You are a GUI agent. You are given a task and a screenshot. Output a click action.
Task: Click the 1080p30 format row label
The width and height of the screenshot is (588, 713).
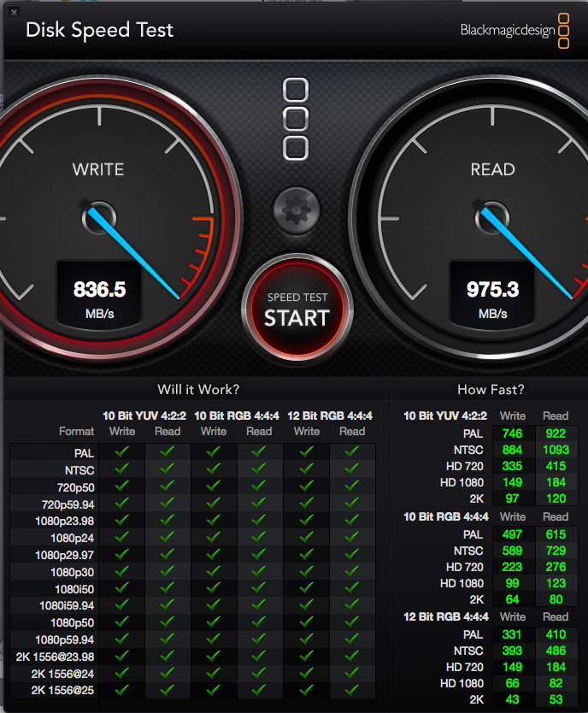point(73,572)
